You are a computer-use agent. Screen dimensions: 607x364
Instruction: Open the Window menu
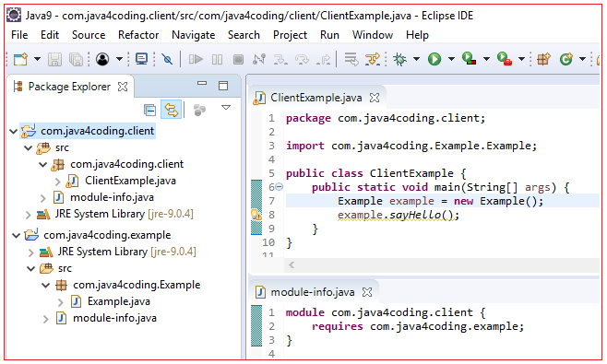373,35
